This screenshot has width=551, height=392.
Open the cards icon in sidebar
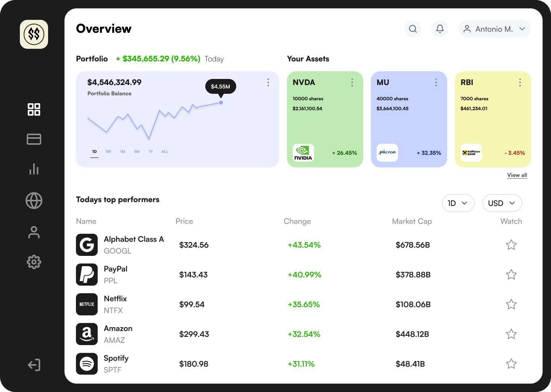34,139
